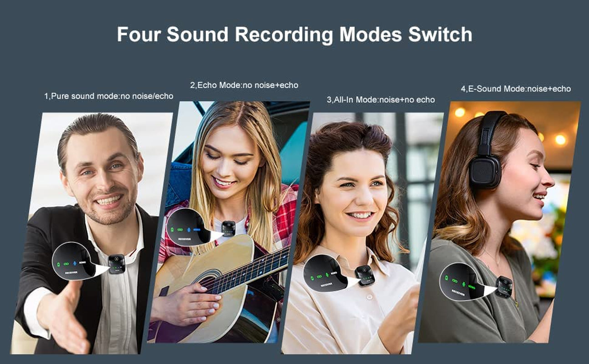Image resolution: width=589 pixels, height=364 pixels.
Task: Click the white ECHO indicator in Pure sound callout
Action: pyautogui.click(x=82, y=263)
